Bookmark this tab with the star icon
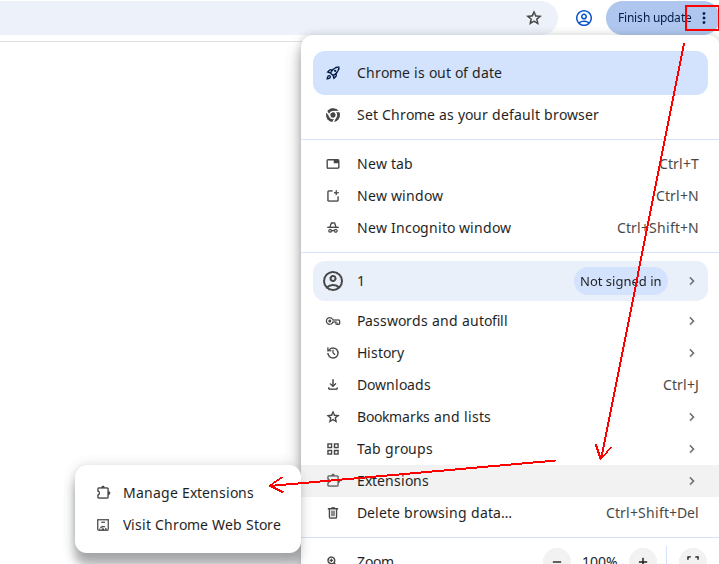The width and height of the screenshot is (719, 564). pos(534,18)
